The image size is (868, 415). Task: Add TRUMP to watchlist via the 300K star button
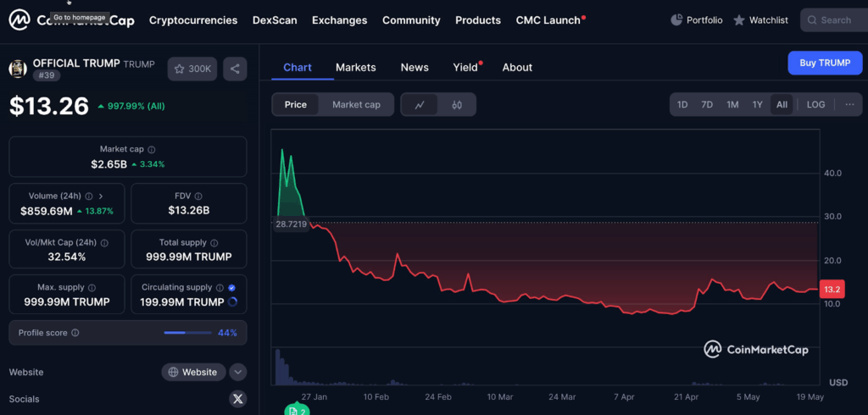tap(192, 69)
